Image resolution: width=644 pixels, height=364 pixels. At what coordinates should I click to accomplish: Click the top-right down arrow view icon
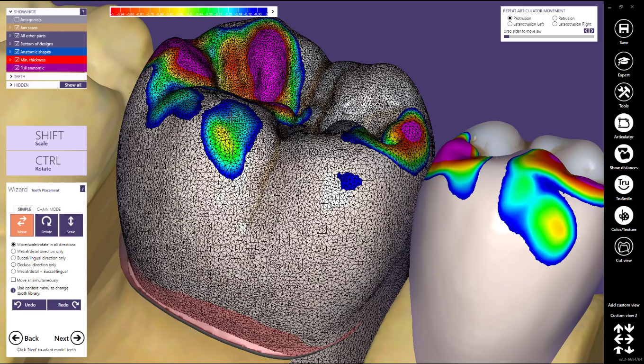629,328
